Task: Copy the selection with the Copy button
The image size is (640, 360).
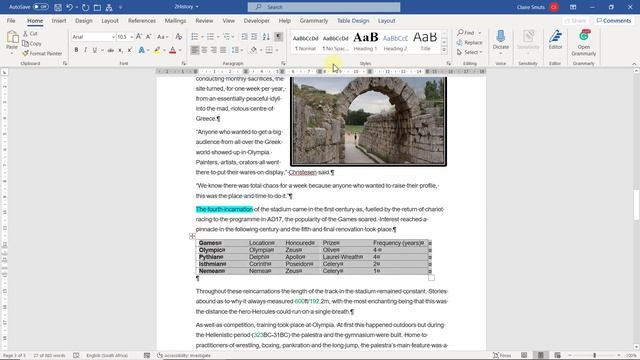Action: pyautogui.click(x=32, y=43)
